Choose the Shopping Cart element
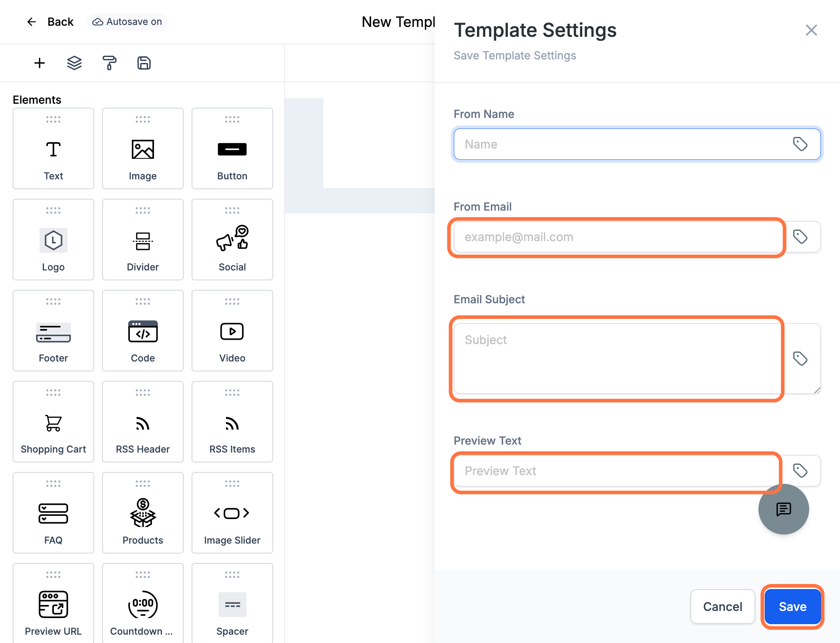The image size is (840, 643). [53, 422]
